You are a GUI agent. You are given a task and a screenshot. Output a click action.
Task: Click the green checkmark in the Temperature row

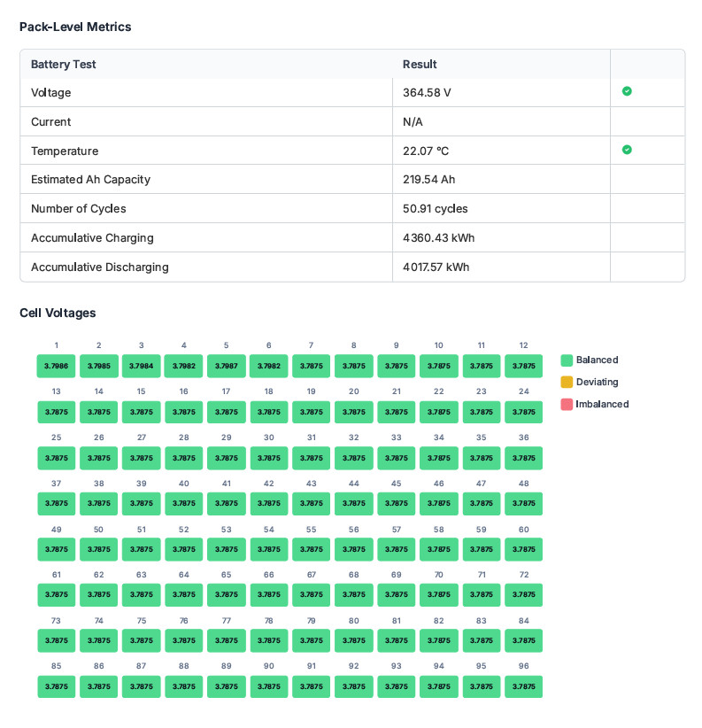627,150
